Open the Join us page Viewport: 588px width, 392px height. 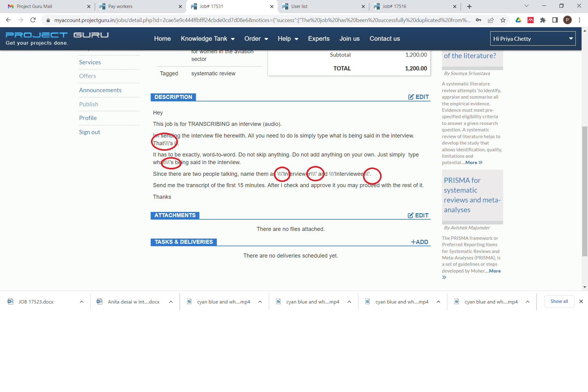tap(349, 39)
